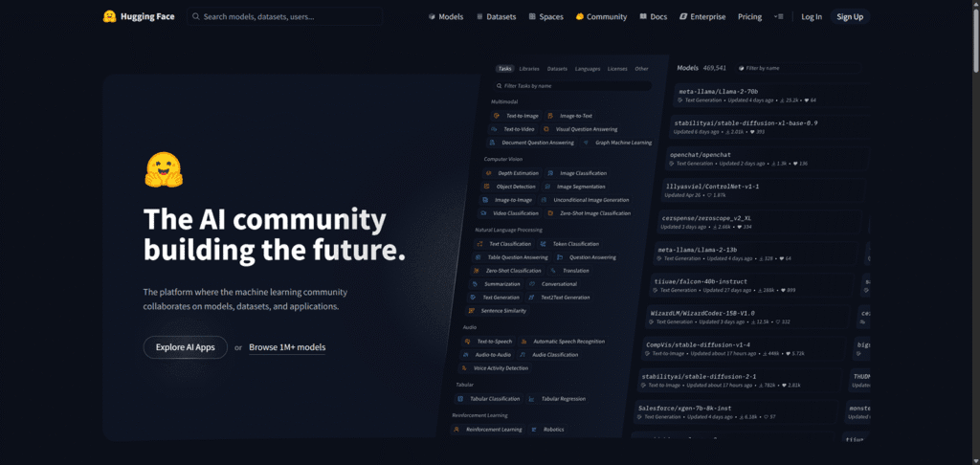The width and height of the screenshot is (980, 465).
Task: Click the Explore AI Apps button
Action: click(x=185, y=347)
